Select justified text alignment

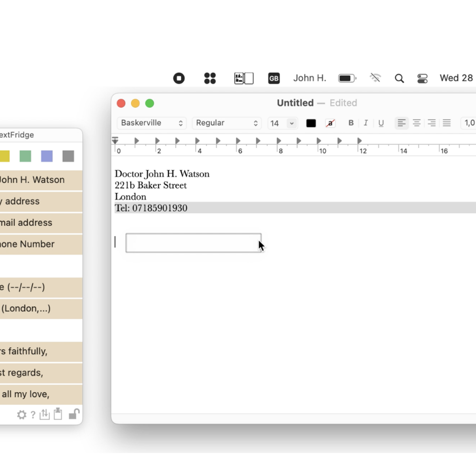point(447,123)
